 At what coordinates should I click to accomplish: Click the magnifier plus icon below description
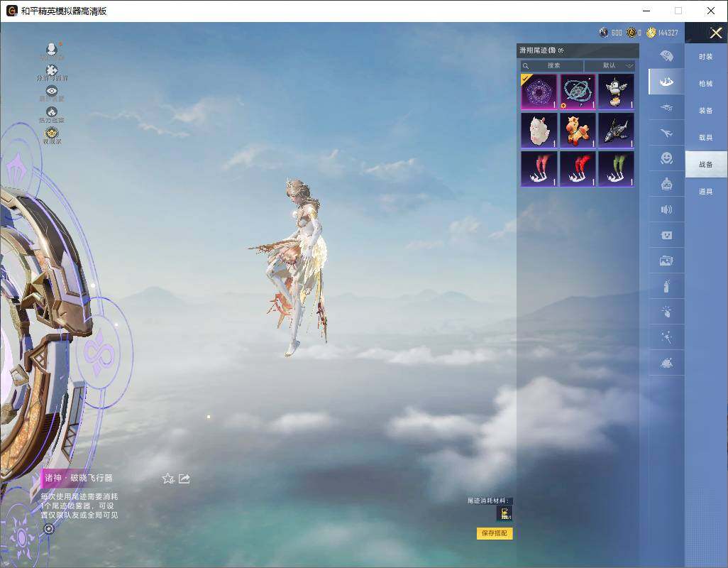pyautogui.click(x=49, y=529)
